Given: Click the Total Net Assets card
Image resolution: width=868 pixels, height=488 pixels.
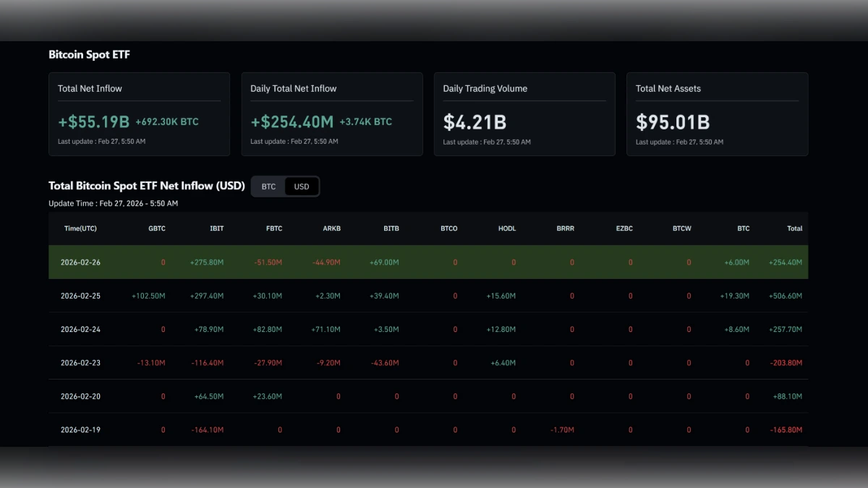Looking at the screenshot, I should point(717,114).
